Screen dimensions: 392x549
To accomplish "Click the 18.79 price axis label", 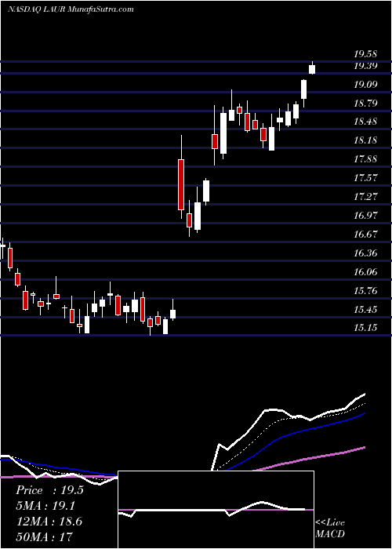I will [x=365, y=103].
